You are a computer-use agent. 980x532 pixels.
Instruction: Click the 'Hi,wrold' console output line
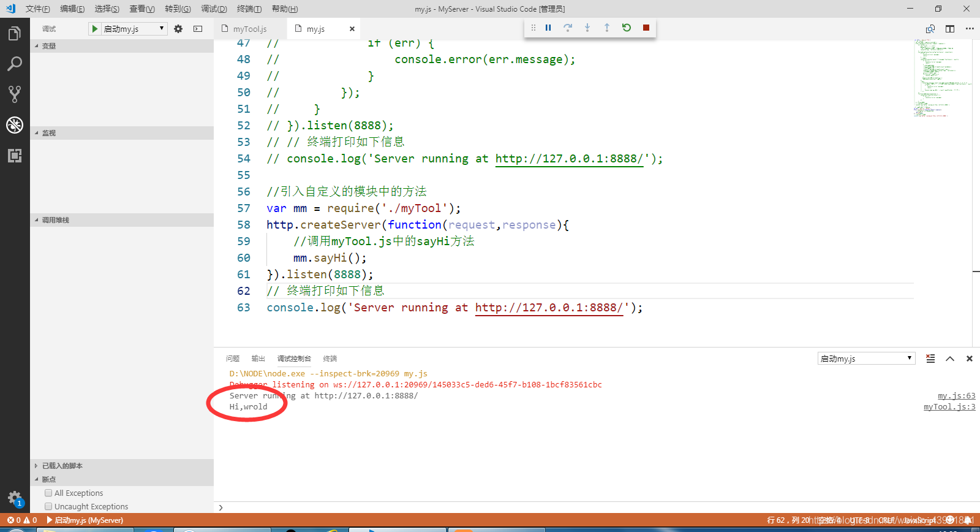[249, 407]
